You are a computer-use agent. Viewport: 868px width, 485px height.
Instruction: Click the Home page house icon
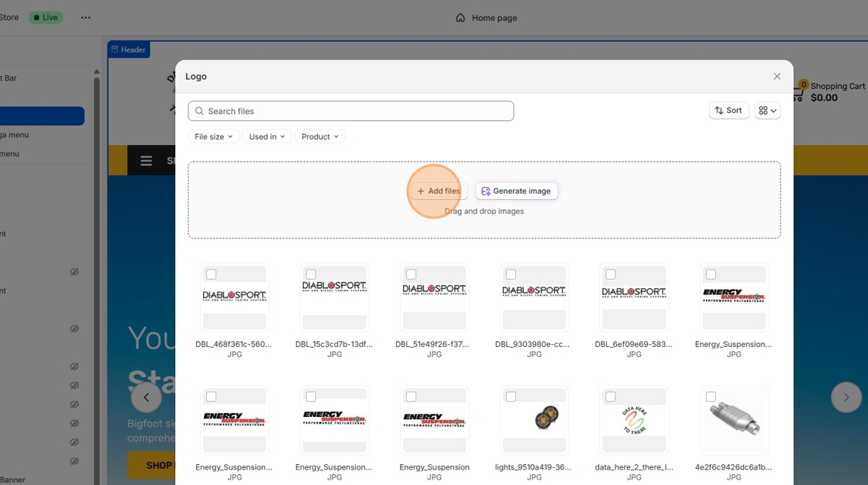tap(460, 18)
